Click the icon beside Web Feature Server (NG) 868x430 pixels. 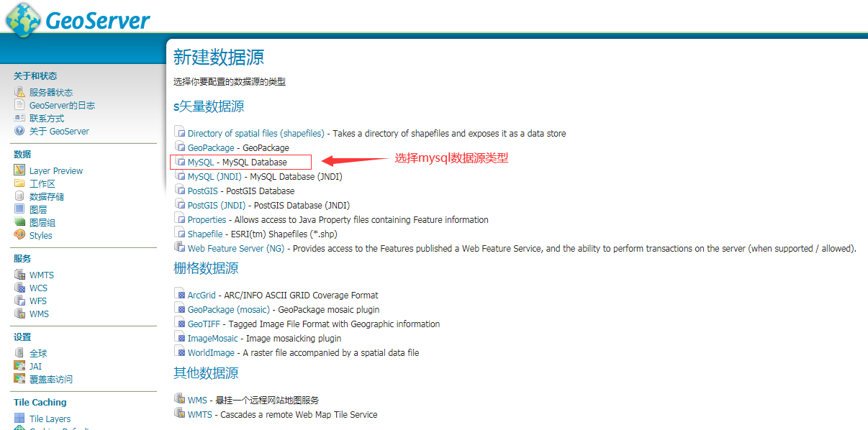(180, 247)
